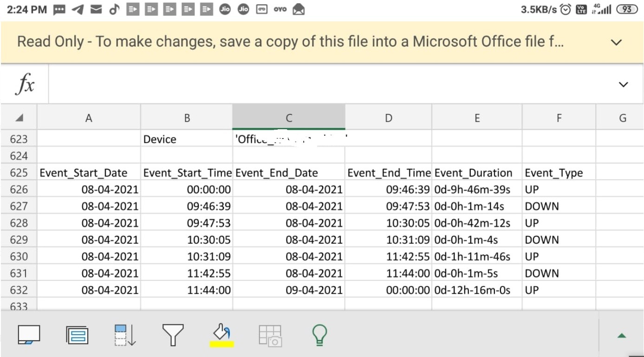Tap the lightbulb Tell Me icon

click(319, 335)
